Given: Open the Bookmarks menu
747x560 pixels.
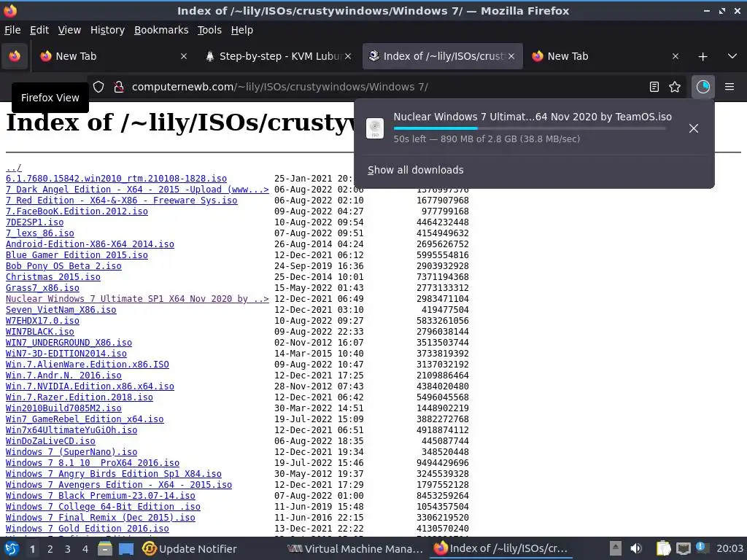Looking at the screenshot, I should point(161,30).
